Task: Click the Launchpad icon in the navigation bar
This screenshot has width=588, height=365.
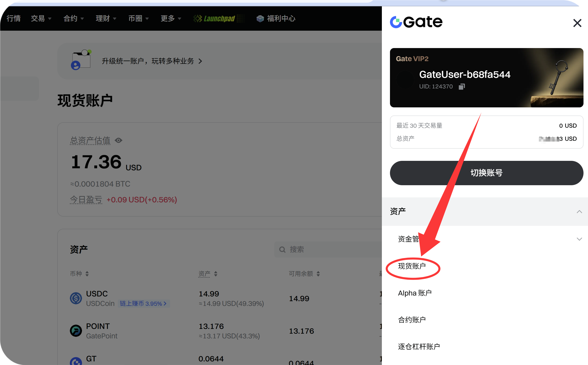Action: click(x=198, y=18)
